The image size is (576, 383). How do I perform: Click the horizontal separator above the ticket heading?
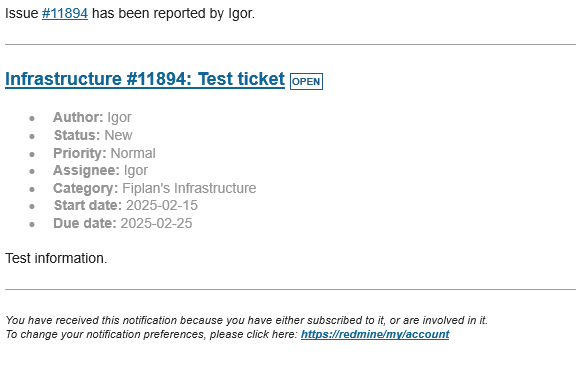290,45
